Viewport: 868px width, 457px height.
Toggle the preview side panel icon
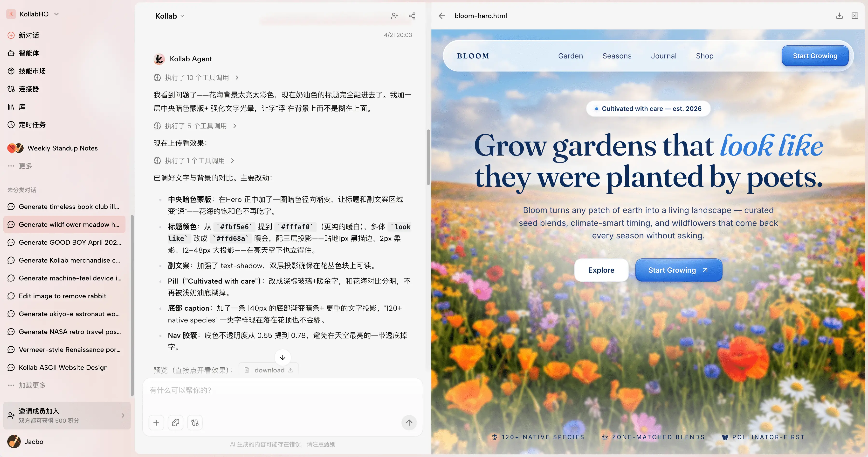click(x=855, y=16)
